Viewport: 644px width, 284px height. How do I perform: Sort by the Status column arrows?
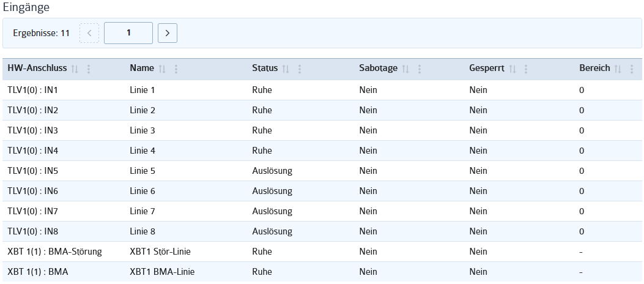(286, 69)
